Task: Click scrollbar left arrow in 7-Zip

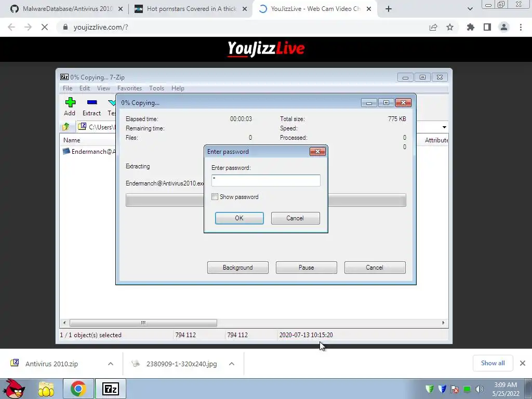Action: pyautogui.click(x=64, y=323)
